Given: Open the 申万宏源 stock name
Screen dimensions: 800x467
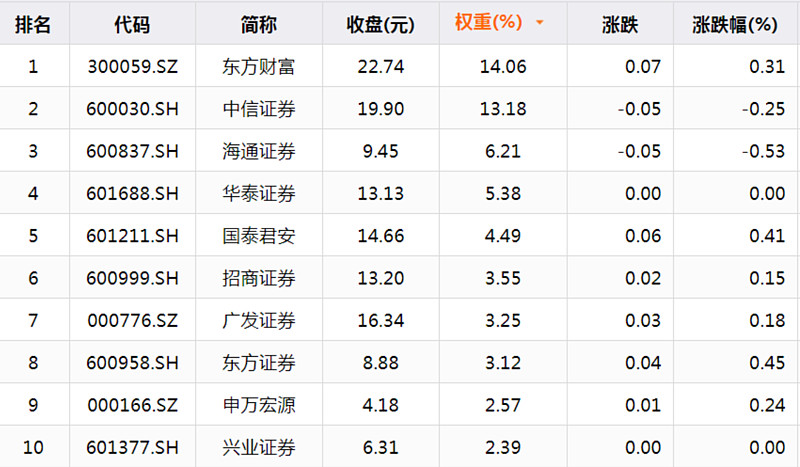Looking at the screenshot, I should point(259,406).
